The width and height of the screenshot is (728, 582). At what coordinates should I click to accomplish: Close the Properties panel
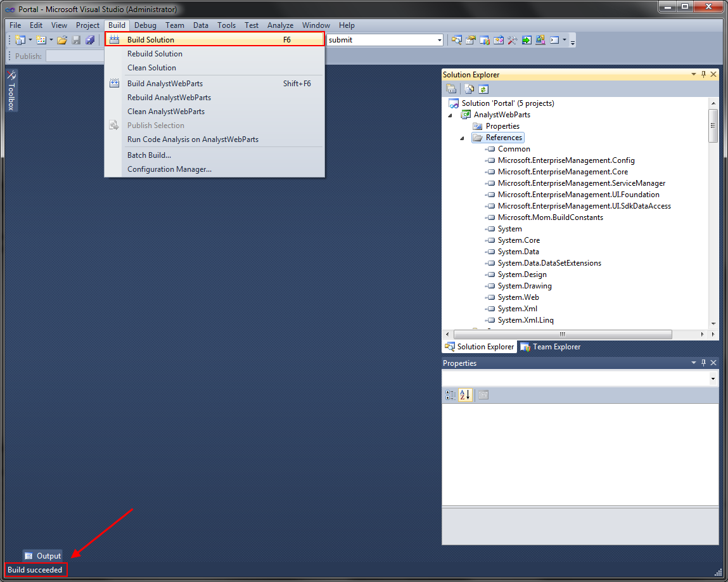pos(713,363)
